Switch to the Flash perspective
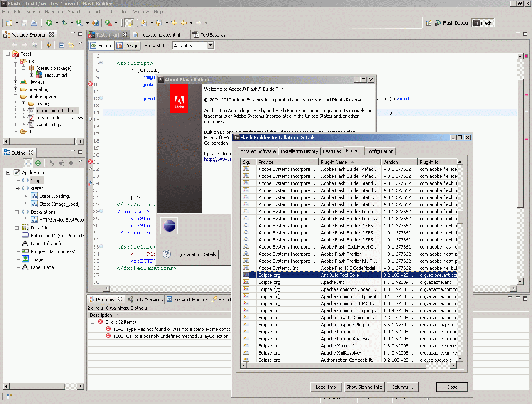The image size is (532, 404). coord(482,23)
